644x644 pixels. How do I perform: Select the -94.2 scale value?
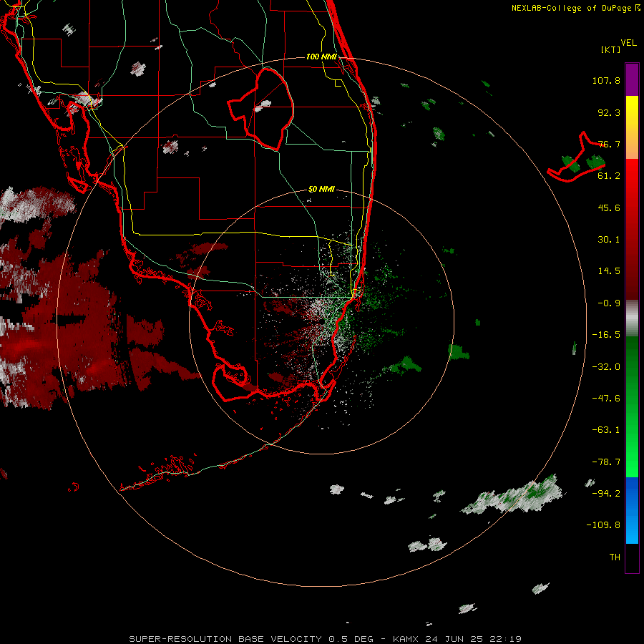(606, 494)
